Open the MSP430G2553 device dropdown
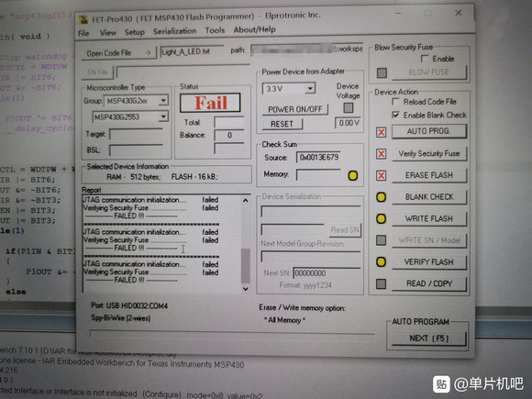Viewport: 532px width, 399px height. tap(163, 116)
